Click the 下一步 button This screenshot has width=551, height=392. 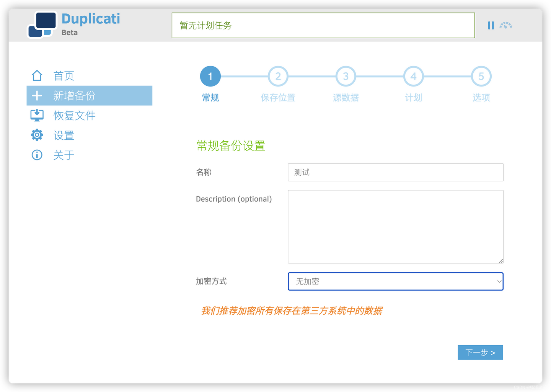point(480,352)
